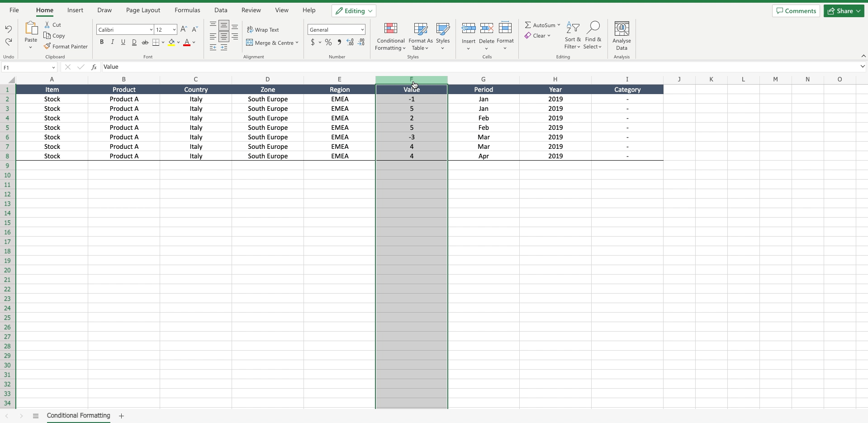Expand the fill colour dropdown arrow
Screen dimensions: 868x423
pos(178,42)
